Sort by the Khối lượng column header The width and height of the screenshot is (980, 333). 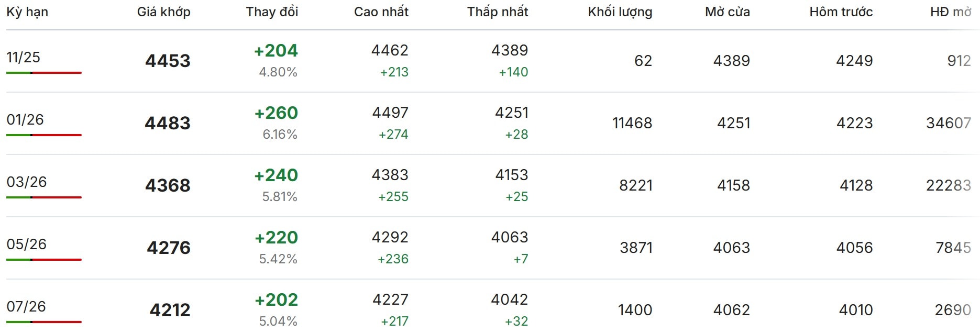pos(620,12)
